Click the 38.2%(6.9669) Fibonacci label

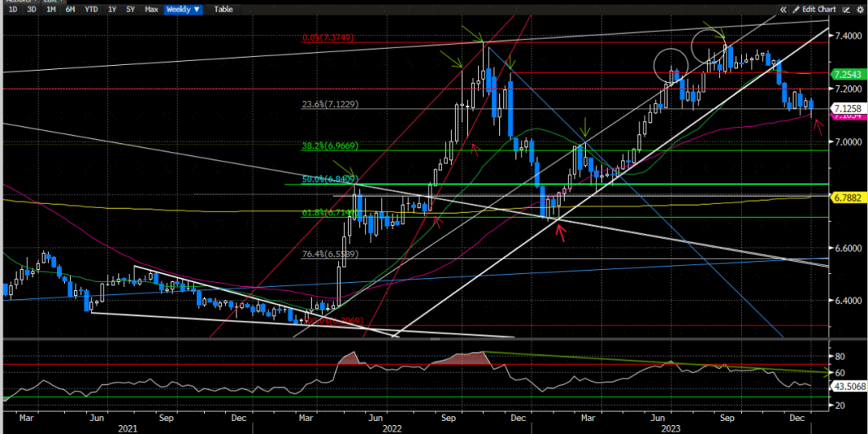point(330,146)
